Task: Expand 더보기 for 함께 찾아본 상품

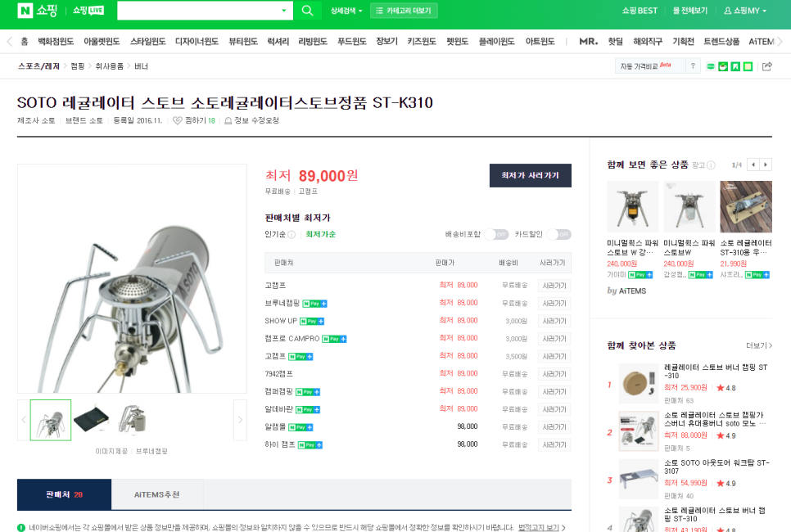Action: pos(759,345)
